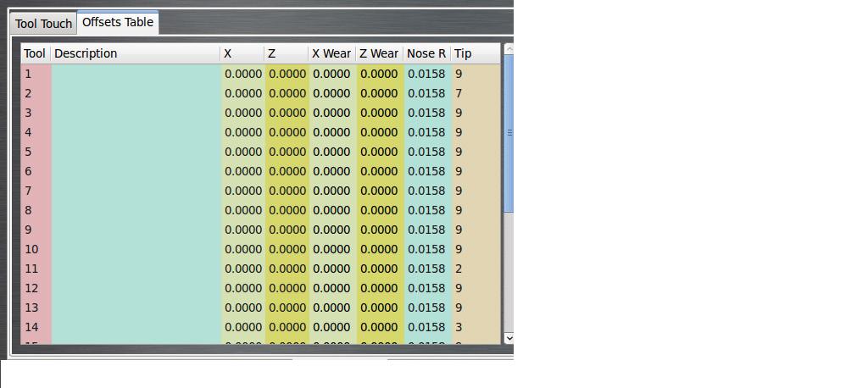Click the X Wear value of tool 9

click(332, 230)
